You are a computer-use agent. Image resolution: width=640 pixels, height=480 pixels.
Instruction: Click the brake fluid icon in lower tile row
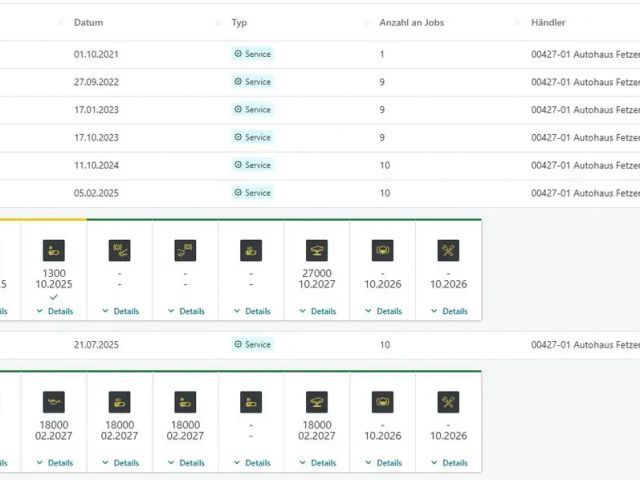pos(382,402)
